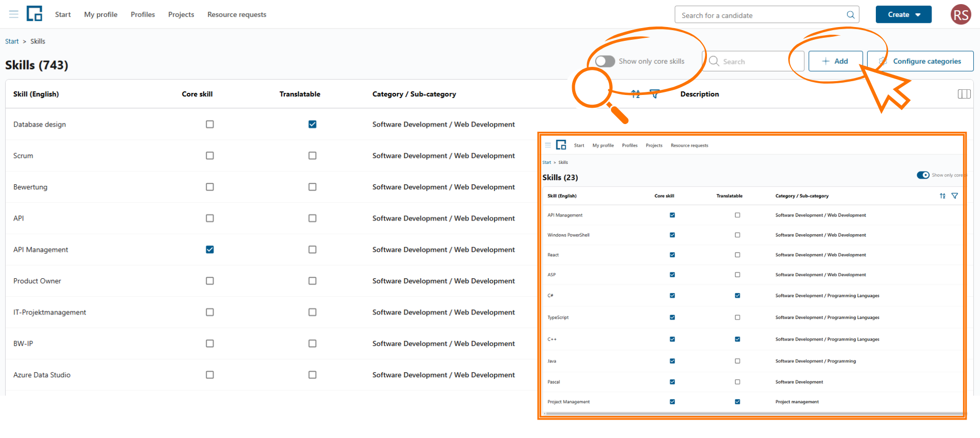980x438 pixels.
Task: Open the Create dropdown button
Action: point(903,14)
